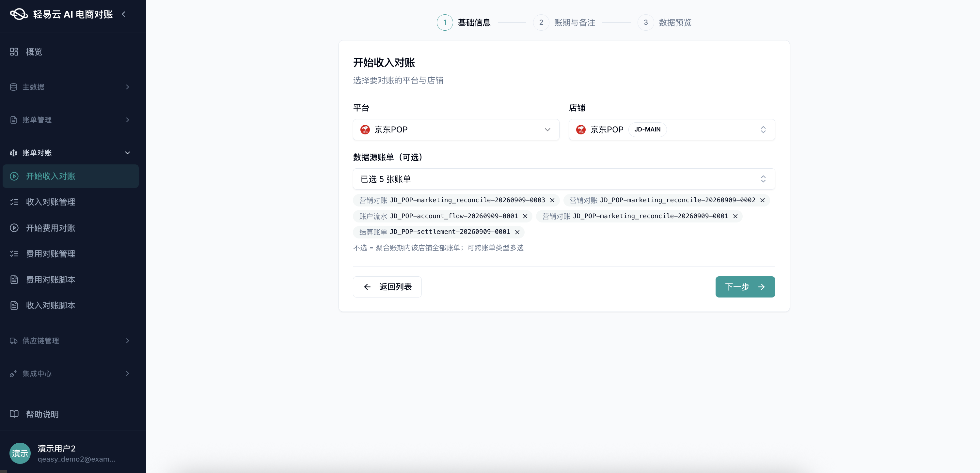Viewport: 980px width, 473px height.
Task: Click the 账单对账 scales icon
Action: 14,153
